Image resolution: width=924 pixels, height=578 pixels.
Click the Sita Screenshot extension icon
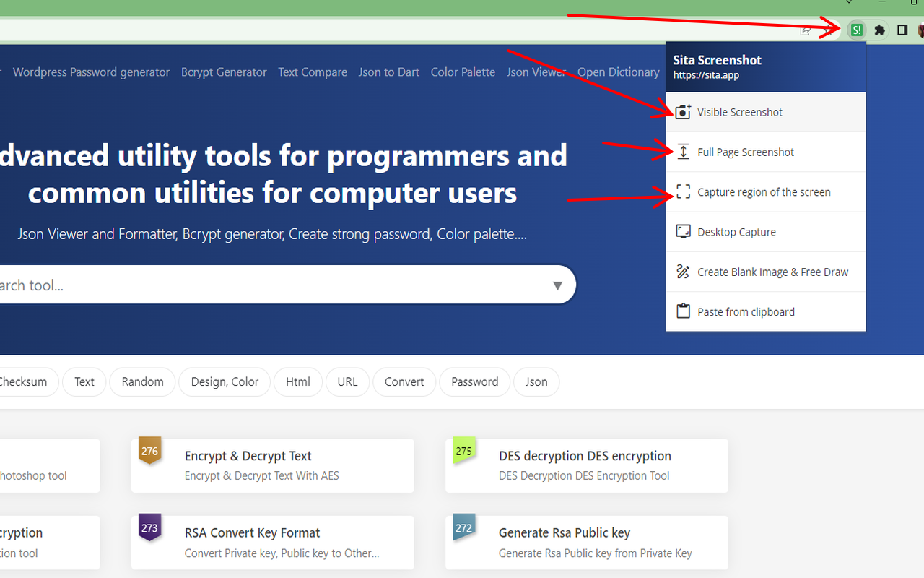[856, 30]
